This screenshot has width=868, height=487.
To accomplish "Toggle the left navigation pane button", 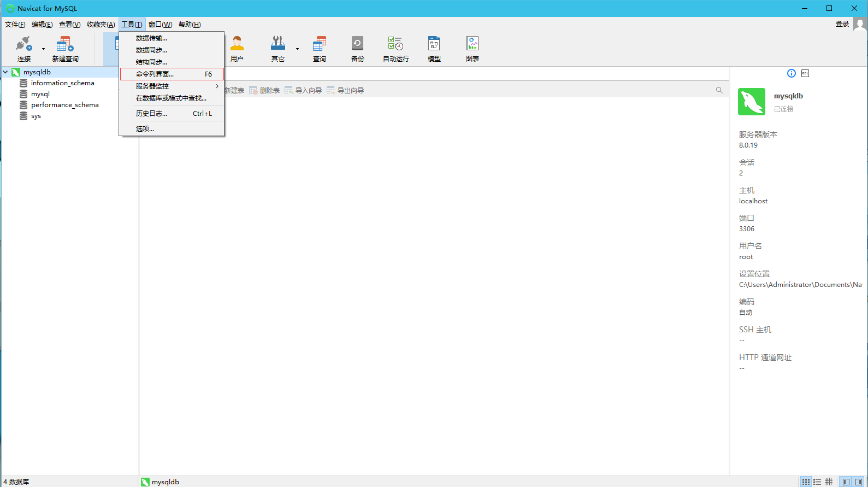I will pos(846,482).
